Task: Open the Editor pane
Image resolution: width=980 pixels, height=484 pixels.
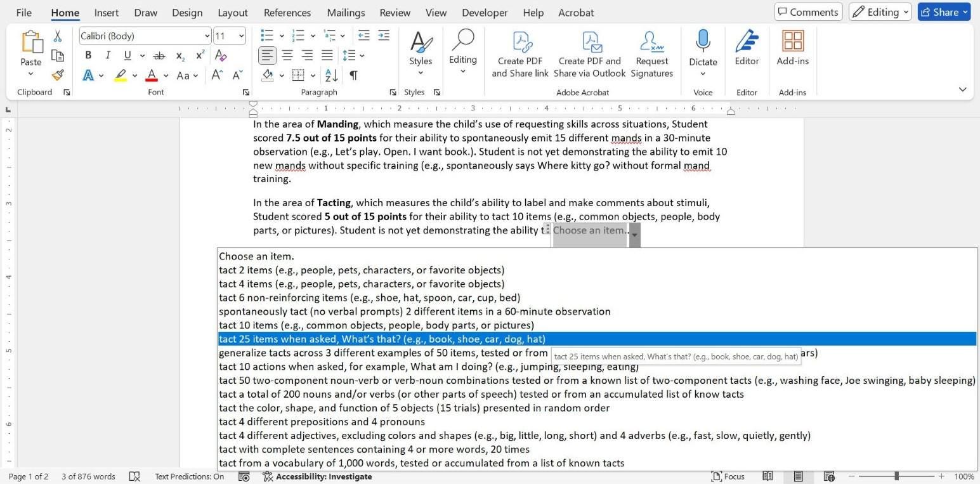Action: pyautogui.click(x=747, y=51)
